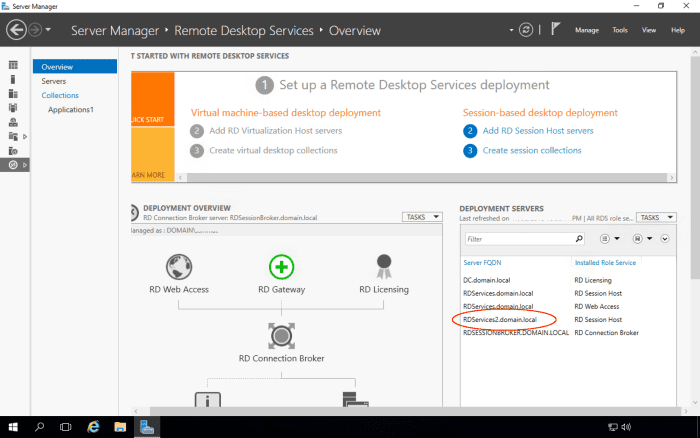Click quick start panel scroll-right arrow
700x438 pixels.
point(671,177)
